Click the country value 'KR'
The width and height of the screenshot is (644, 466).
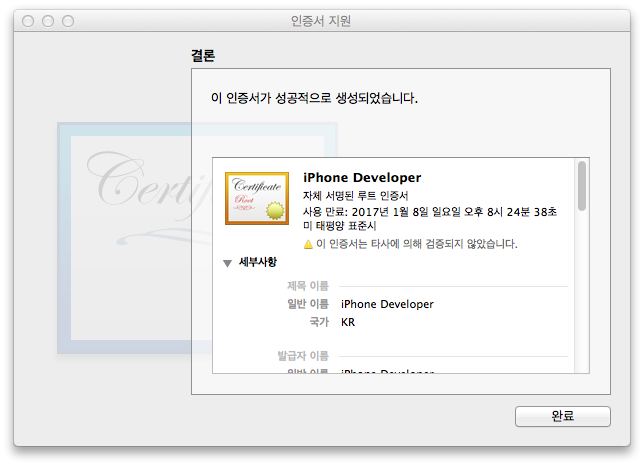click(x=348, y=322)
